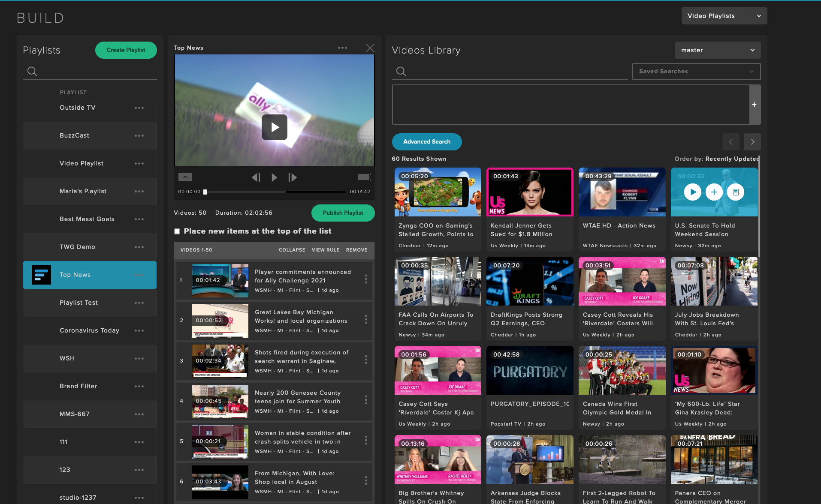Open the PURGATORY episode thumbnail
Image resolution: width=821 pixels, height=504 pixels.
coord(530,370)
